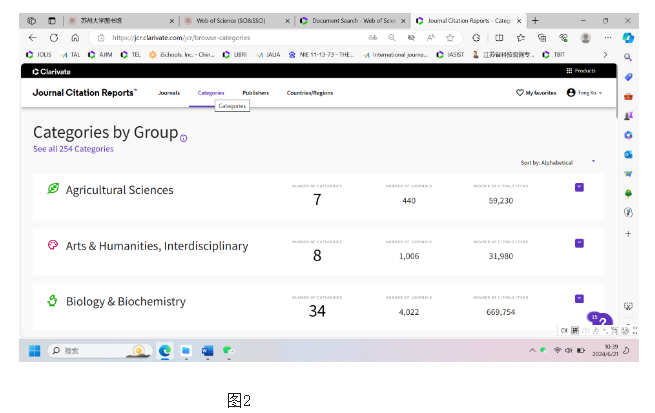Add this page to favorites star
The width and height of the screenshot is (655, 413).
[450, 38]
